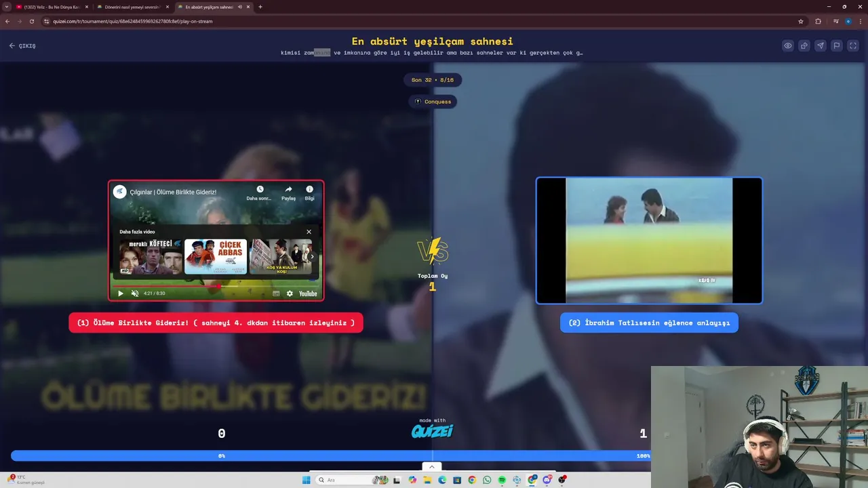Switch to the Yeliz - Bu Ne Dünya tab
Screen dimensions: 868x488
coord(52,7)
